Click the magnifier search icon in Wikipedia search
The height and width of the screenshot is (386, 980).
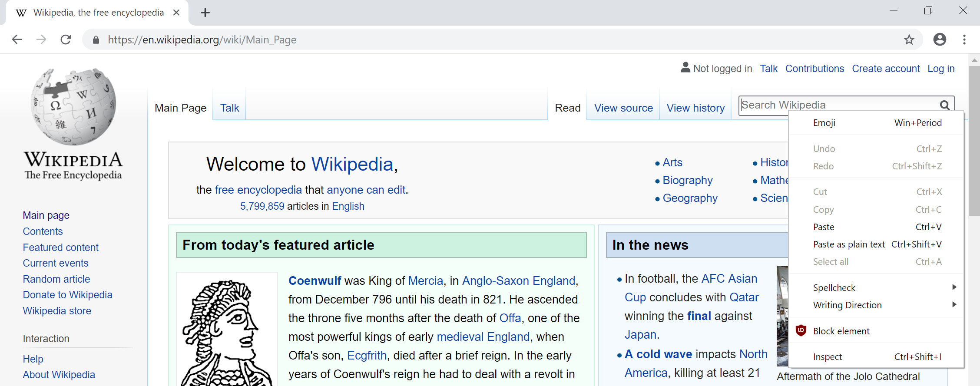(944, 105)
